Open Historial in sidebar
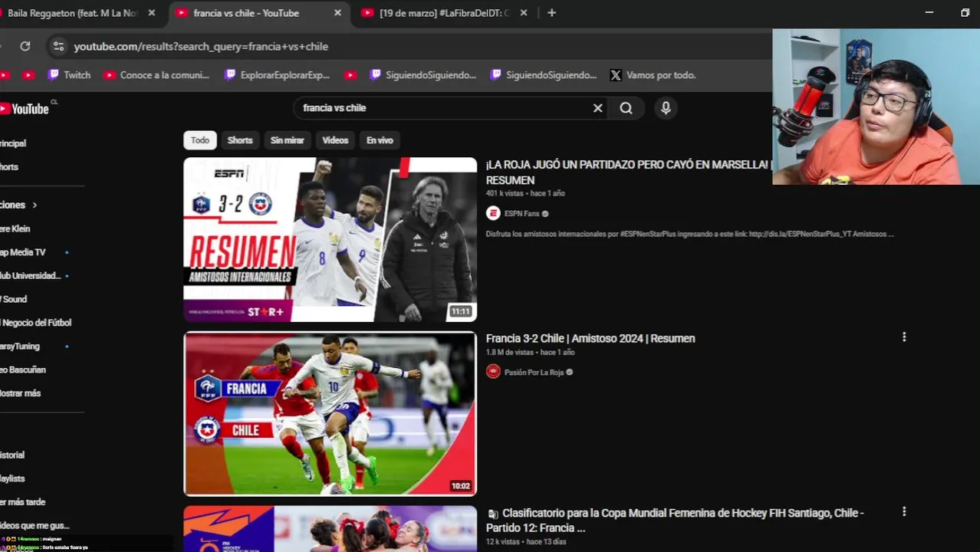Image resolution: width=980 pixels, height=552 pixels. 12,455
